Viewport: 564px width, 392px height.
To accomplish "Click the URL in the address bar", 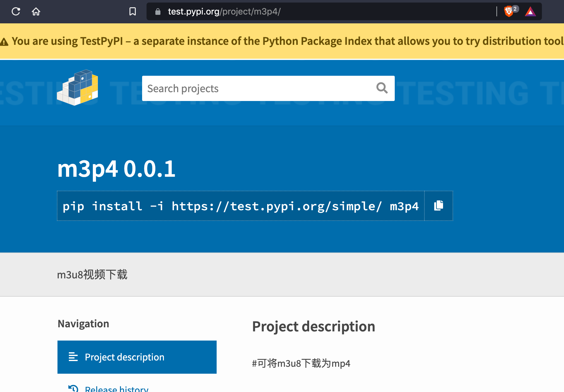I will [224, 12].
